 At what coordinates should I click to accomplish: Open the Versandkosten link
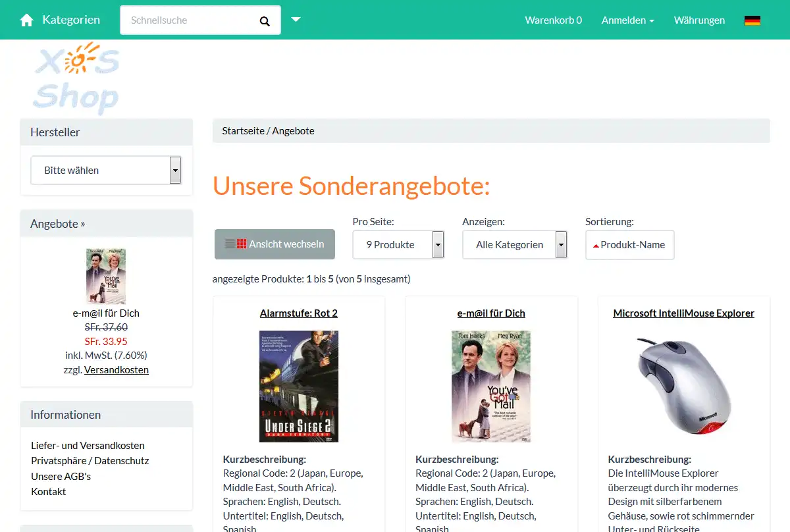coord(117,370)
